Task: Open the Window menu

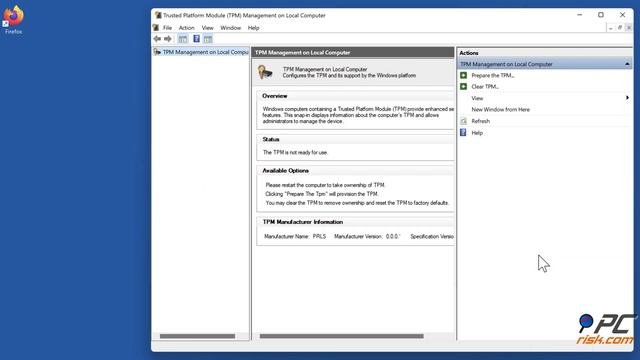Action: (231, 28)
